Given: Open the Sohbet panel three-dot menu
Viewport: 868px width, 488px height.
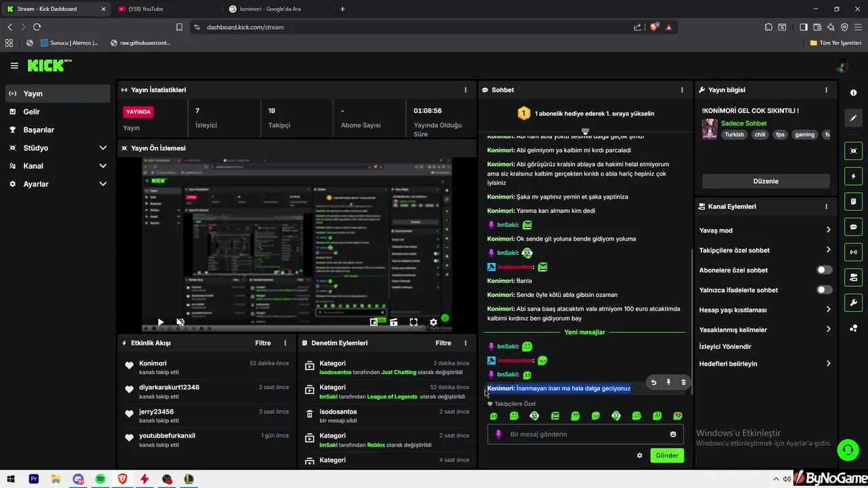Looking at the screenshot, I should click(x=682, y=90).
